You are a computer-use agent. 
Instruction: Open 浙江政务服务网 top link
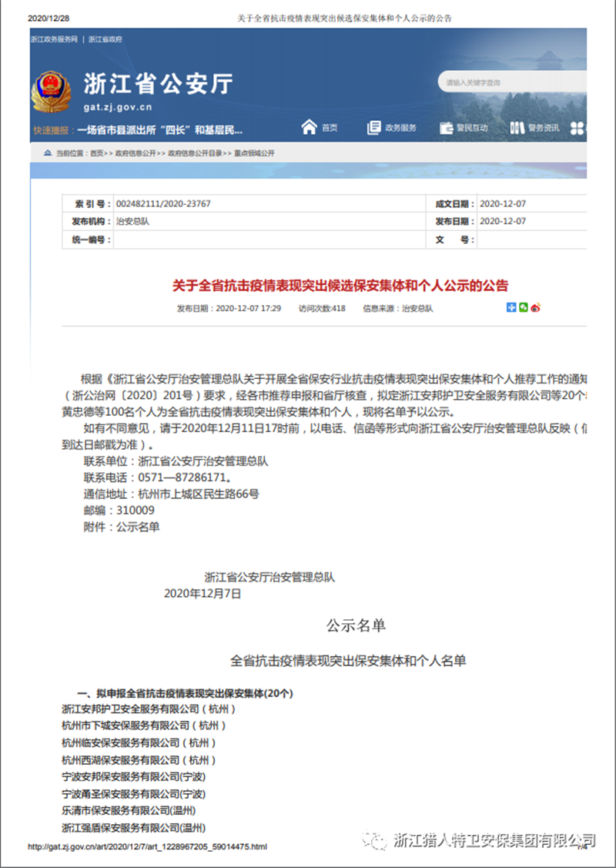pos(54,39)
